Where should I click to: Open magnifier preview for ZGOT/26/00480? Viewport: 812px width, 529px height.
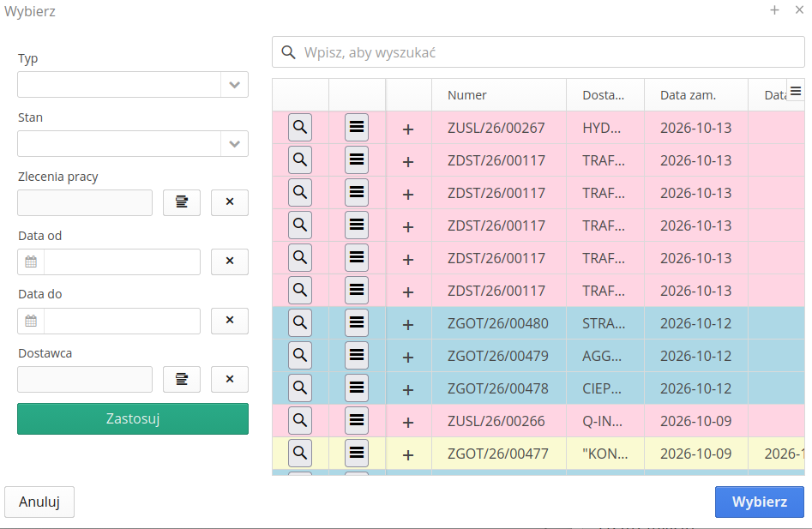(300, 323)
